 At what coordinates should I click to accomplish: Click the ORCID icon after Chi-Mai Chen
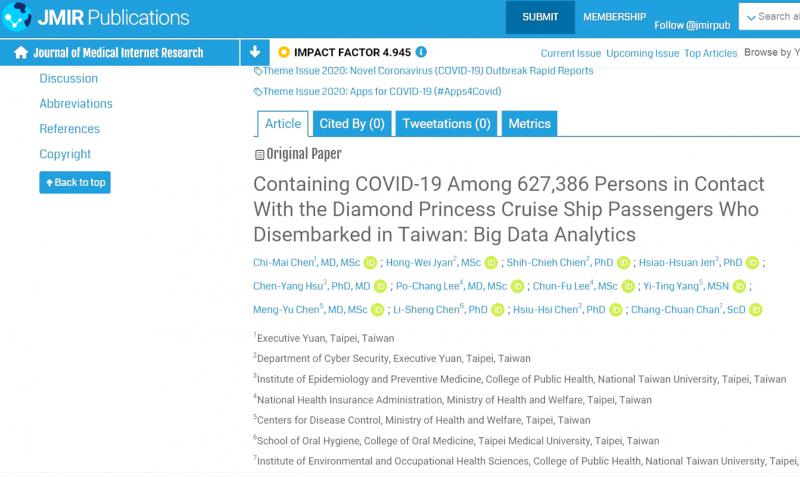click(x=370, y=263)
